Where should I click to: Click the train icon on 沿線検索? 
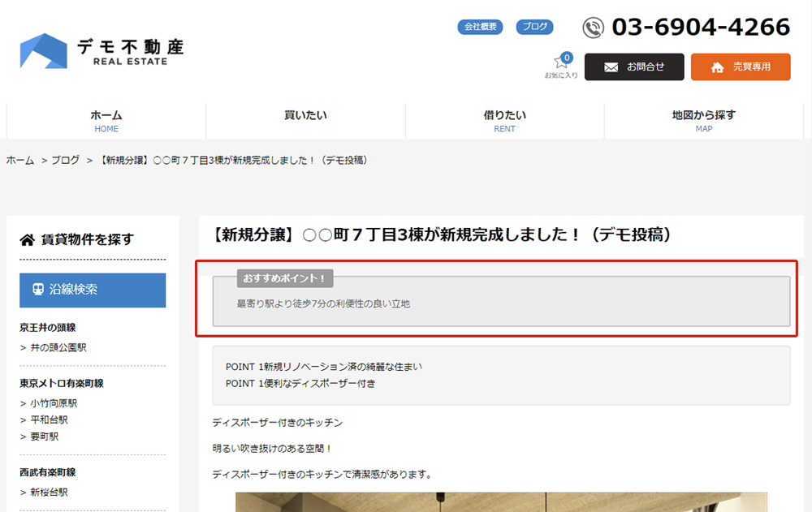[x=38, y=290]
